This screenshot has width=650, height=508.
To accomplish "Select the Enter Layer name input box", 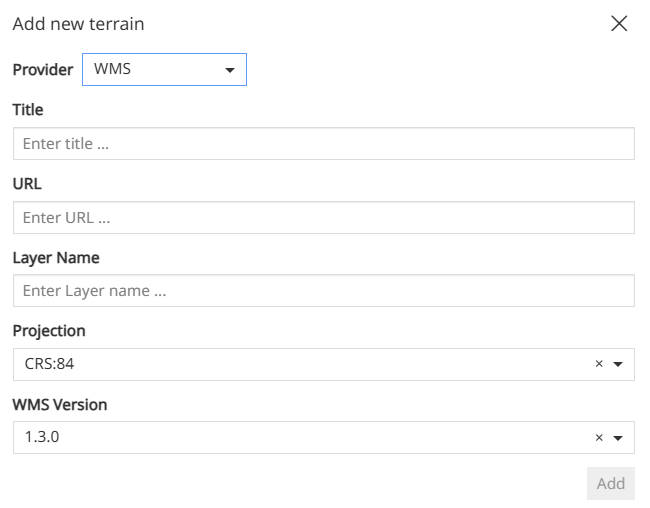I will click(323, 291).
